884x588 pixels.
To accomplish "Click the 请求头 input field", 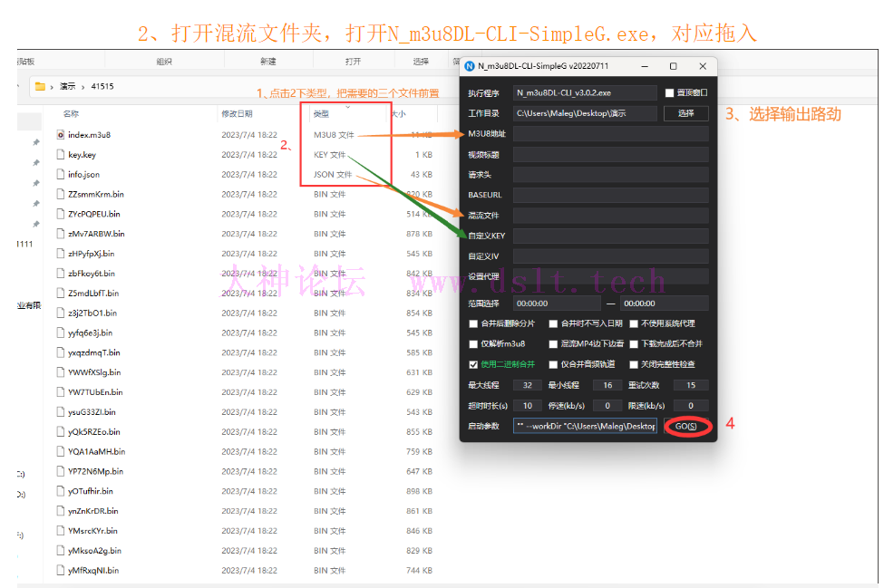I will pyautogui.click(x=610, y=175).
